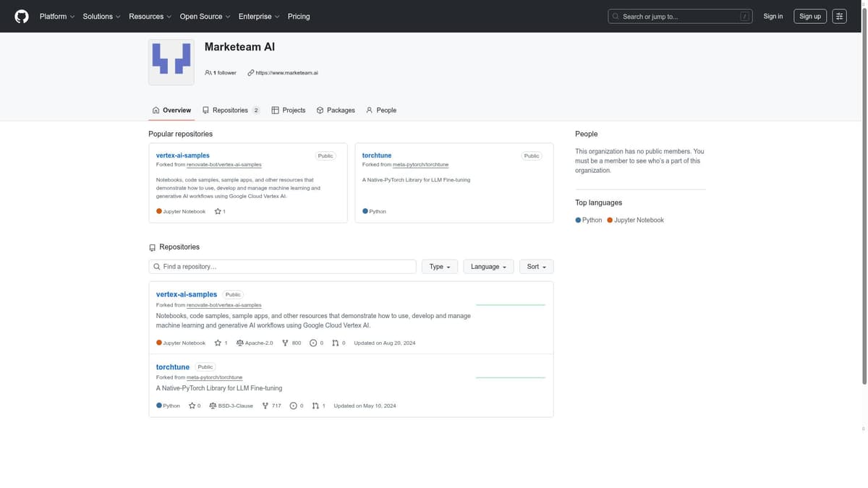Open the Sort dropdown
Screen dimensions: 868x488
pos(536,267)
